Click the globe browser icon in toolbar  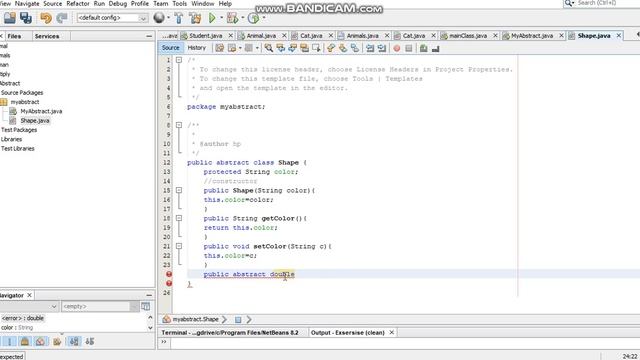pyautogui.click(x=159, y=18)
